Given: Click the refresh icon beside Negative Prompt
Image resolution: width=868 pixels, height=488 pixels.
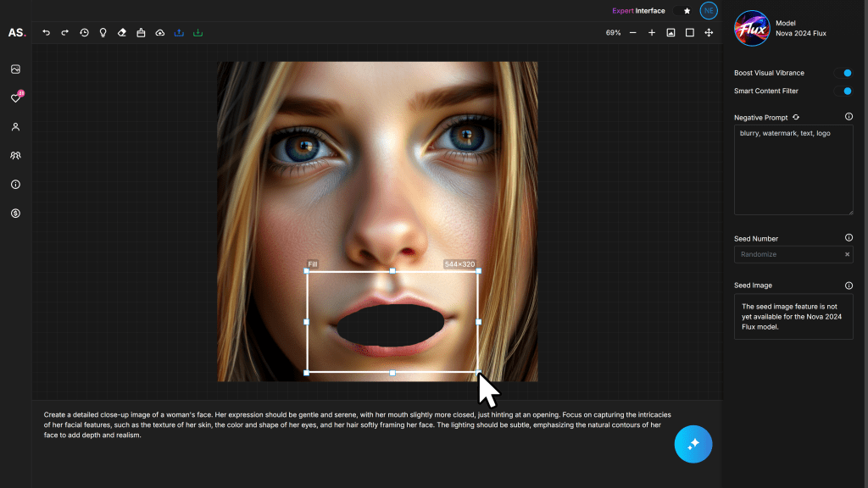Looking at the screenshot, I should tap(793, 117).
